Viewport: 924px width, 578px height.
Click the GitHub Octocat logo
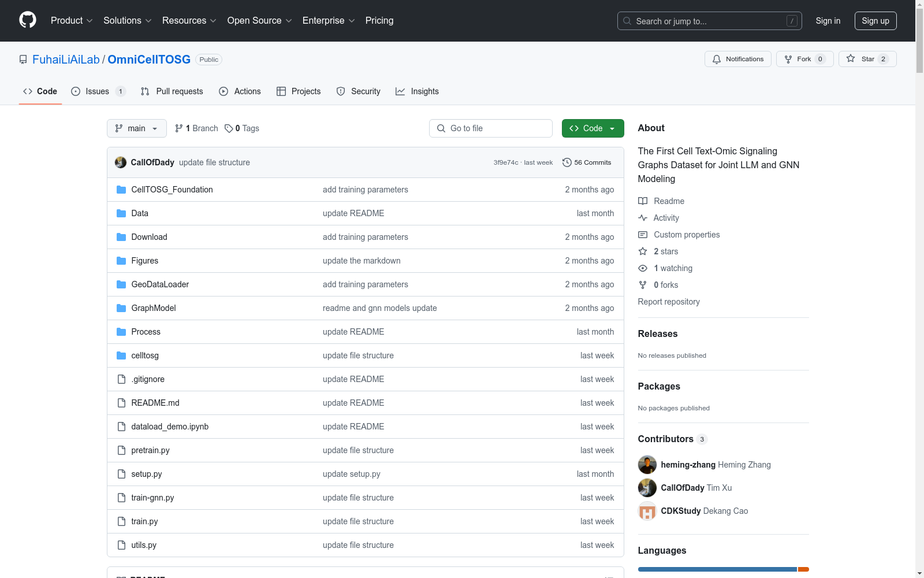click(x=28, y=20)
